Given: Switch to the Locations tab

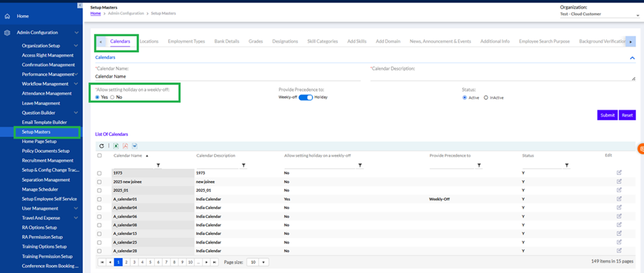Looking at the screenshot, I should click(149, 42).
